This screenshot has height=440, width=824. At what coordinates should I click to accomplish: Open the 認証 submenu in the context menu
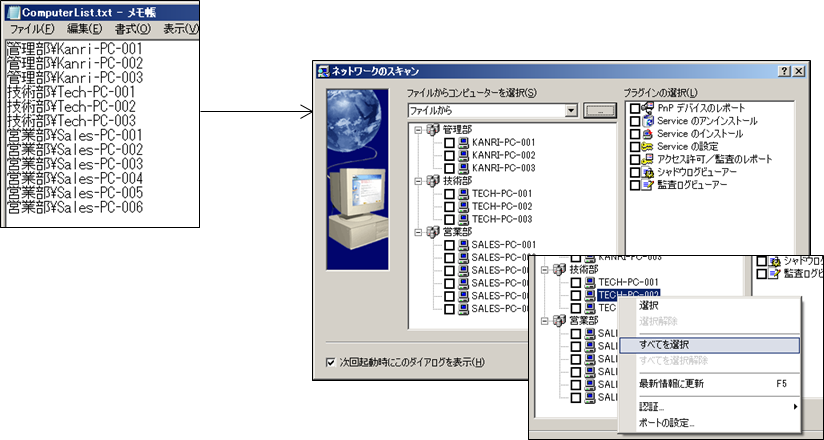pos(709,406)
